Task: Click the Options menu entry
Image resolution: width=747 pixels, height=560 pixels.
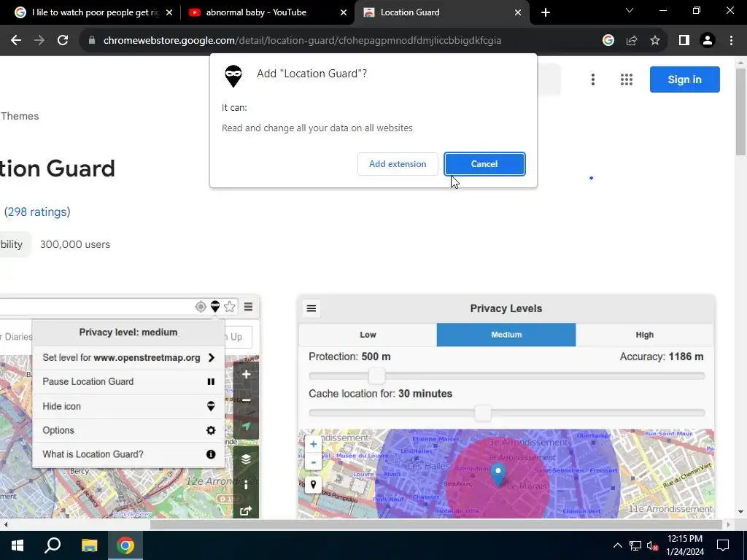Action: pyautogui.click(x=128, y=430)
